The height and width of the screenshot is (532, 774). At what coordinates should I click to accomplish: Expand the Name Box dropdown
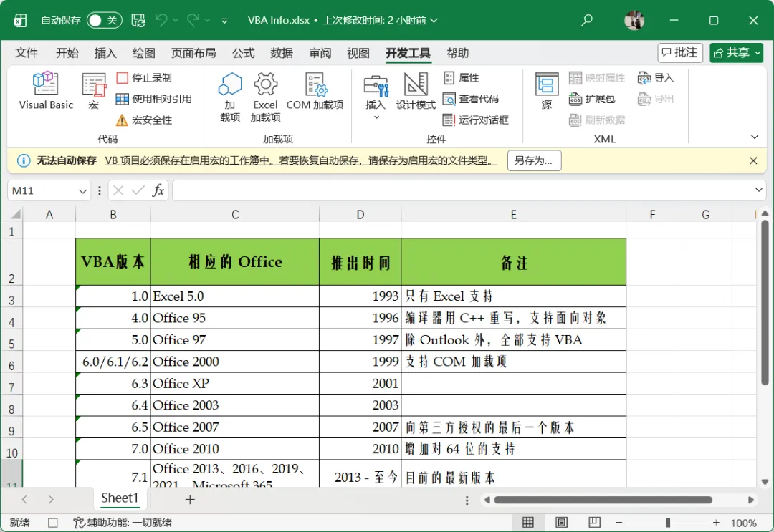(x=82, y=190)
